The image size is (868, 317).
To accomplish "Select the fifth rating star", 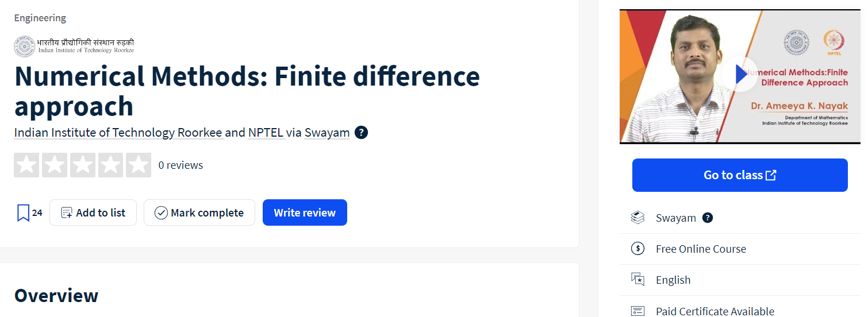I will (x=139, y=165).
